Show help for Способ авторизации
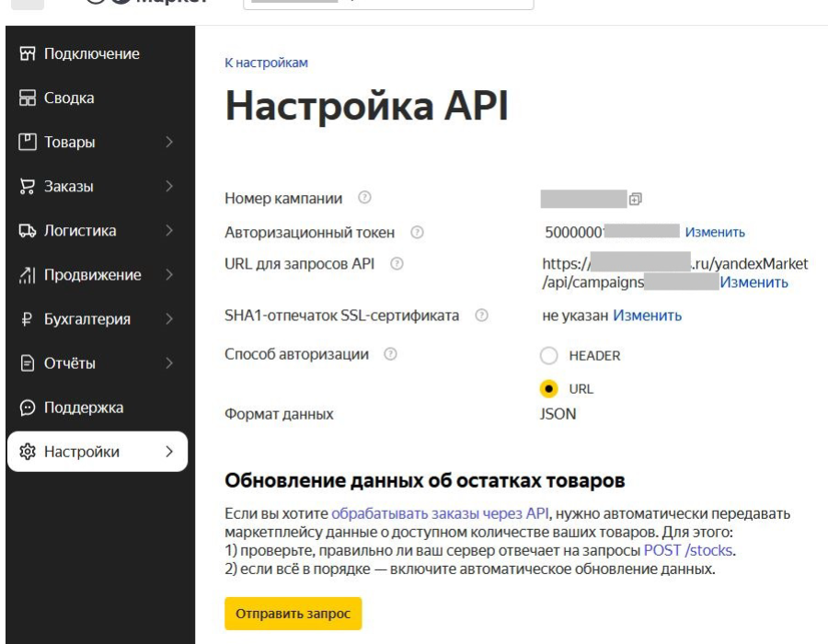 coord(390,353)
